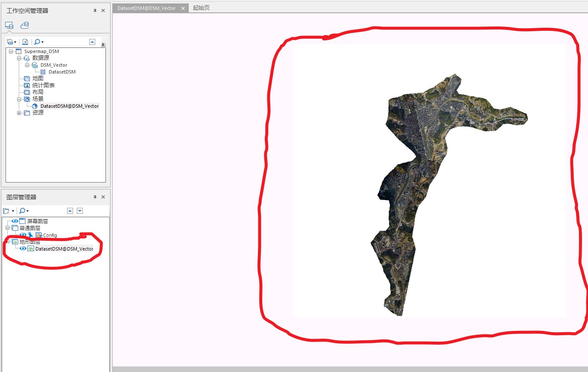Toggle visibility of Config layer

[23, 235]
